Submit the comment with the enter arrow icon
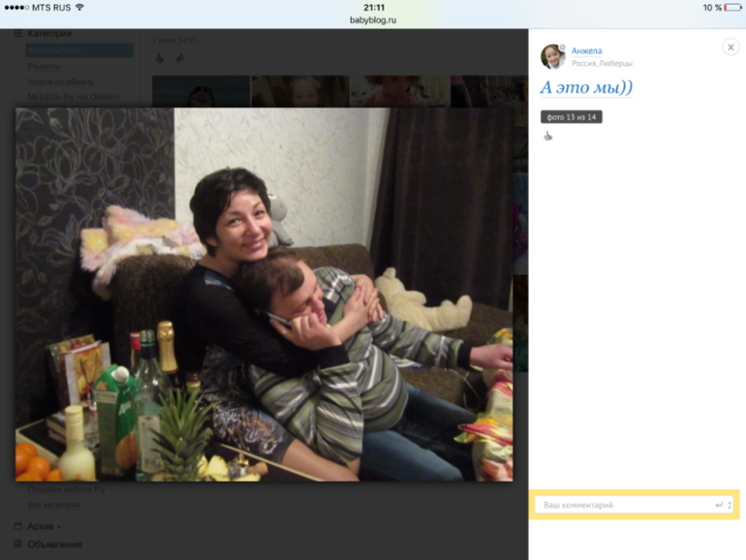The height and width of the screenshot is (560, 746). point(719,505)
